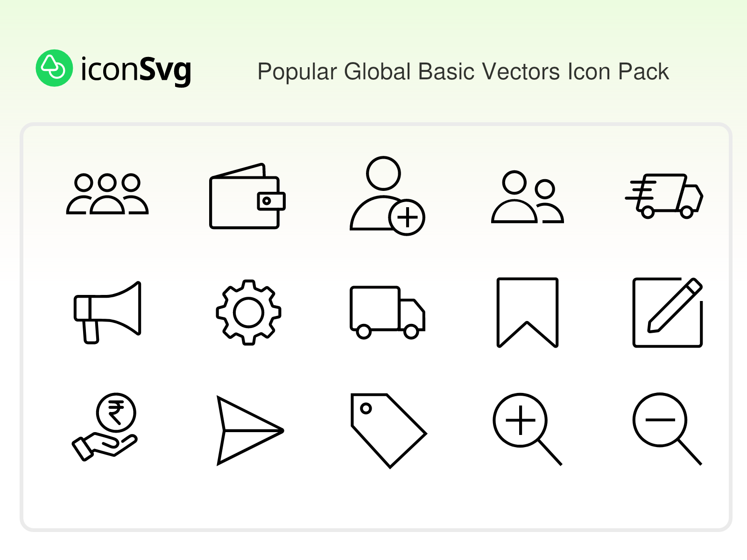
Task: Click the add user icon
Action: coord(386,195)
